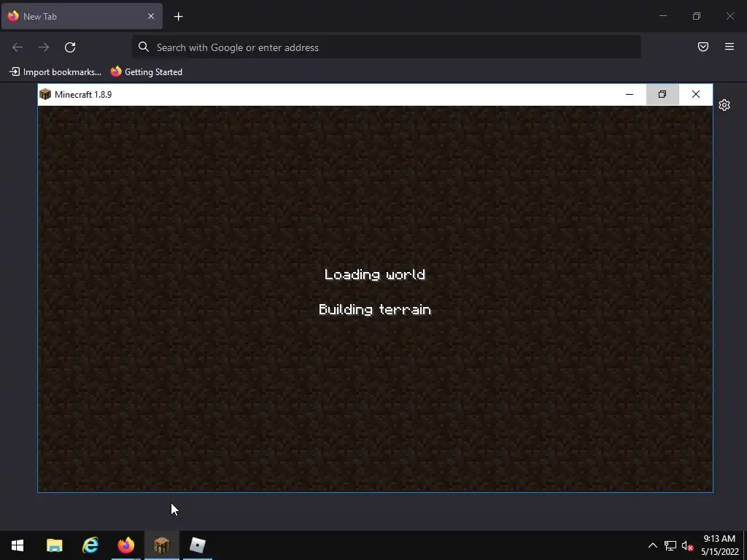Click the Search with Google address field
Image resolution: width=747 pixels, height=560 pixels.
pyautogui.click(x=387, y=47)
